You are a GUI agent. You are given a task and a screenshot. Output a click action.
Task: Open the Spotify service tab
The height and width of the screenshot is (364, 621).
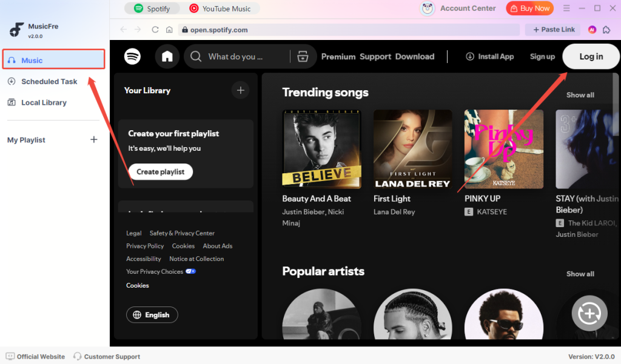click(152, 8)
